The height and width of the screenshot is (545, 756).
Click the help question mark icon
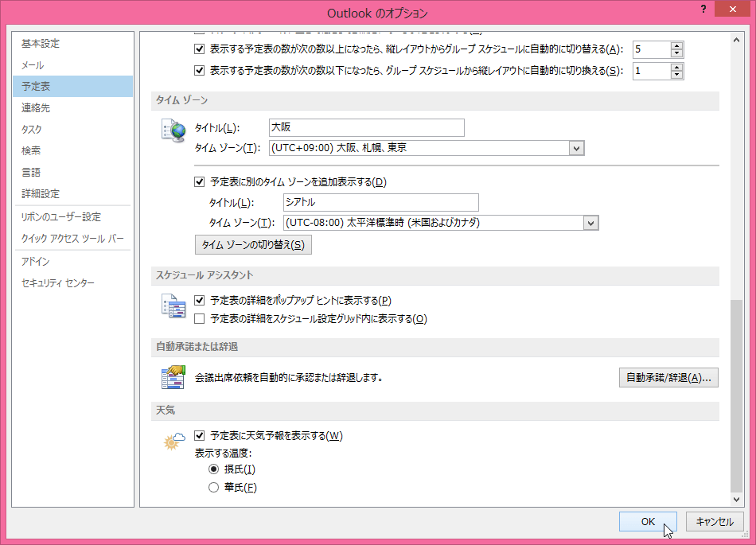click(x=703, y=10)
